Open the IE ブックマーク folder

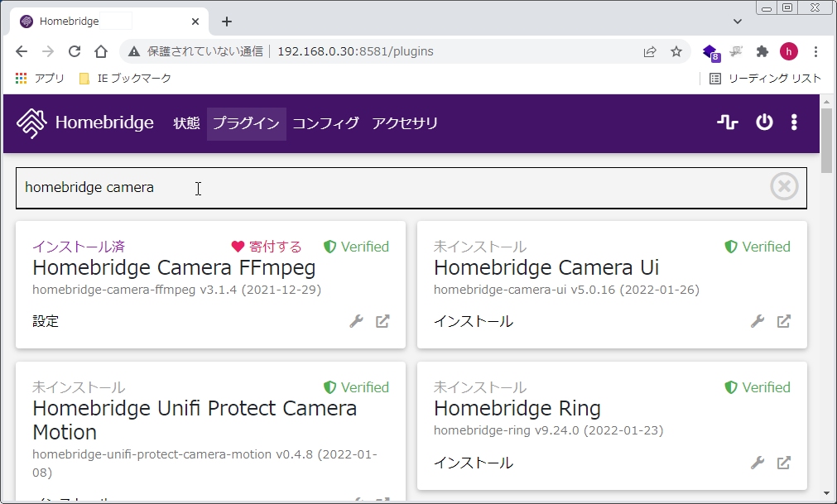click(x=126, y=79)
